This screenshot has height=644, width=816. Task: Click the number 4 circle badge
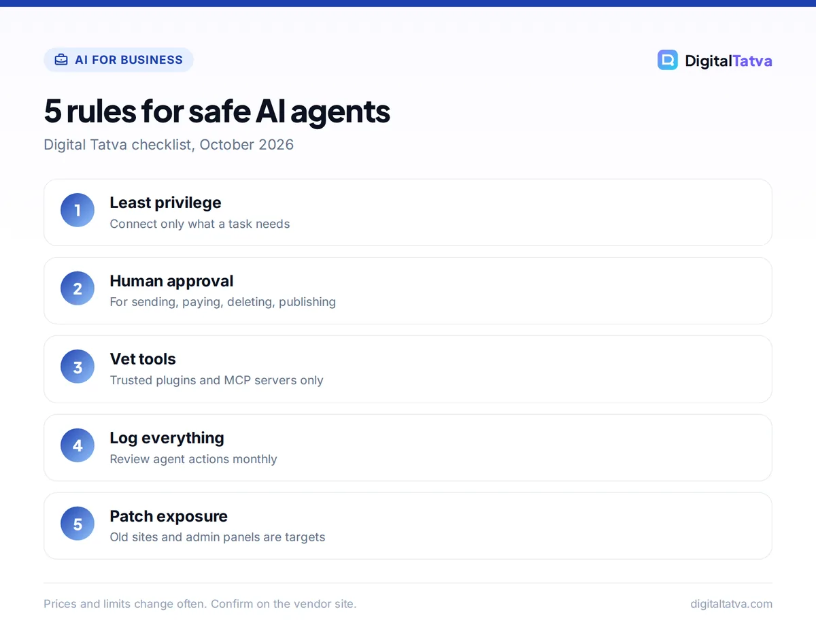click(78, 445)
